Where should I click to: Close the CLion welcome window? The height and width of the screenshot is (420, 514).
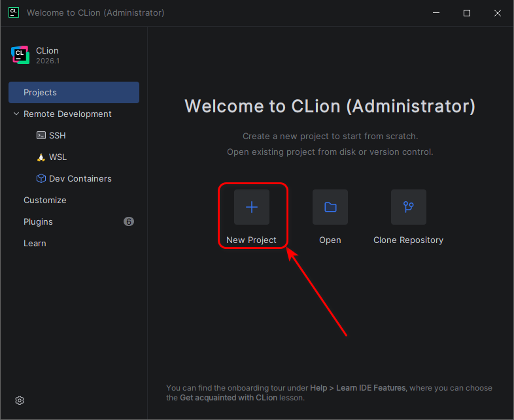[x=498, y=13]
